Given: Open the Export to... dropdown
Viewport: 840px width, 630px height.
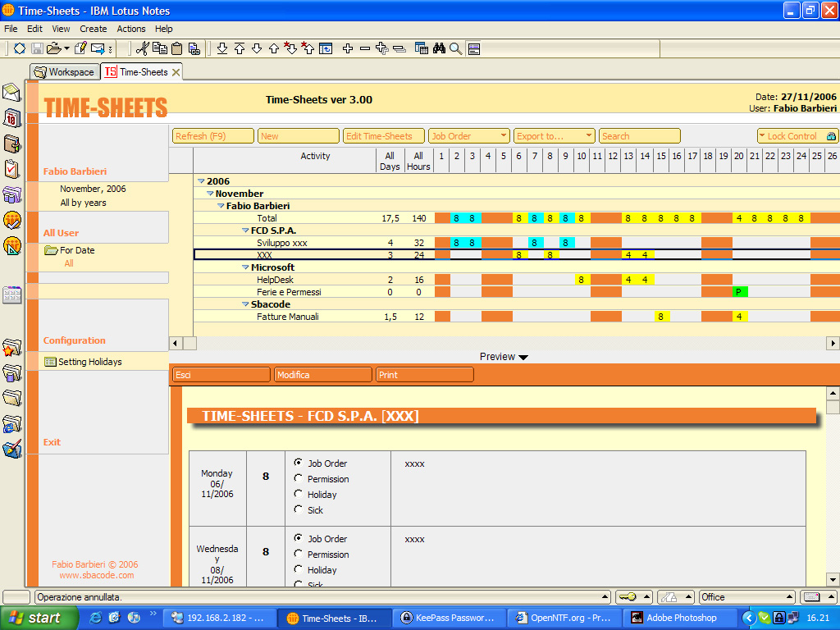Looking at the screenshot, I should pyautogui.click(x=554, y=136).
